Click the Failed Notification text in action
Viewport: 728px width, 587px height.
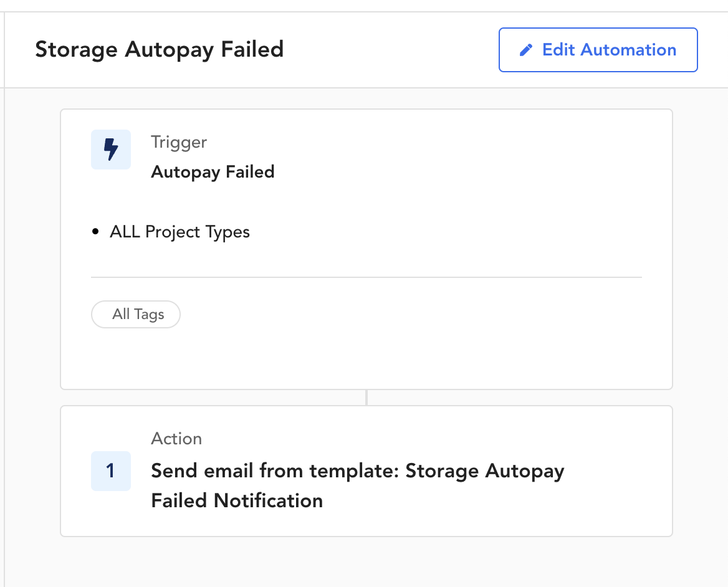[237, 500]
